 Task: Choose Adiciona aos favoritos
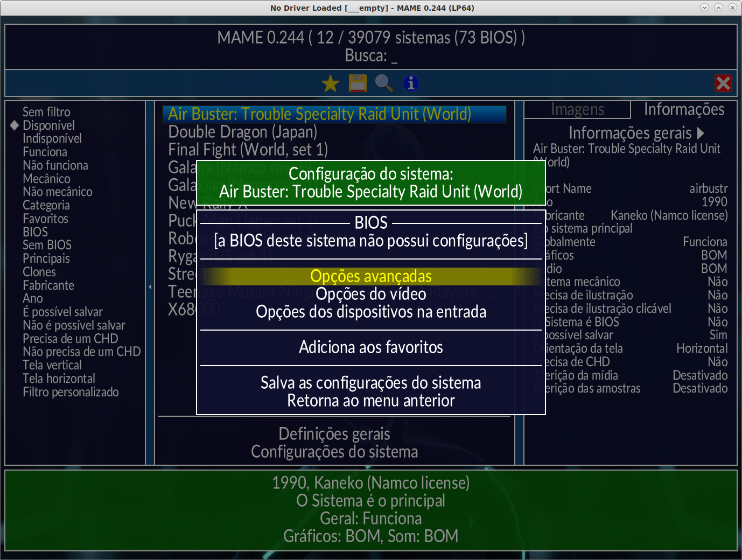pyautogui.click(x=371, y=347)
